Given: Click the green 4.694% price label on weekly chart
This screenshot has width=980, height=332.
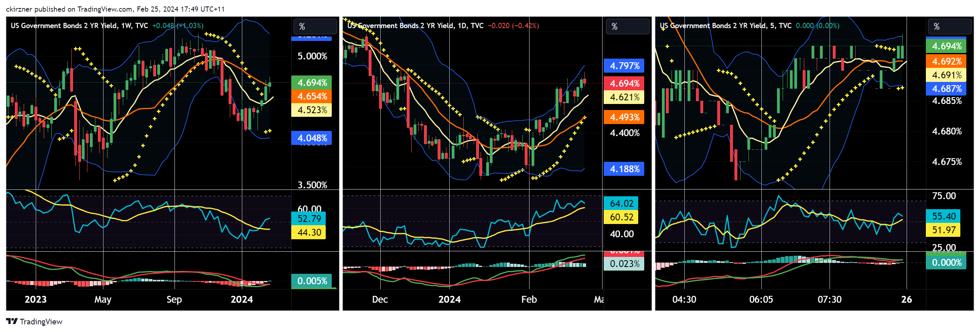Looking at the screenshot, I should coord(312,83).
